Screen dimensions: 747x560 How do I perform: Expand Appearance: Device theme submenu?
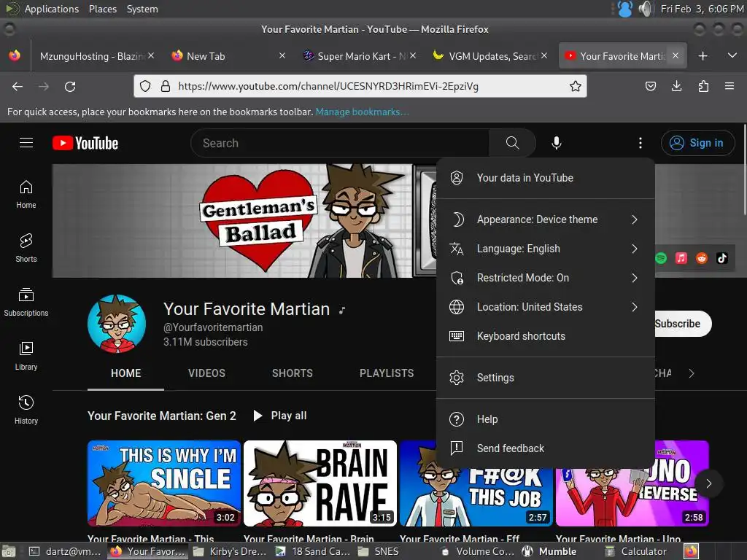click(546, 219)
